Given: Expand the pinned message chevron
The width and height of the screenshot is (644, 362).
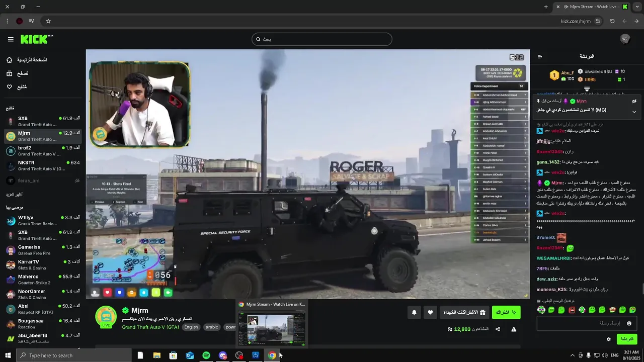Looking at the screenshot, I should coord(634,112).
